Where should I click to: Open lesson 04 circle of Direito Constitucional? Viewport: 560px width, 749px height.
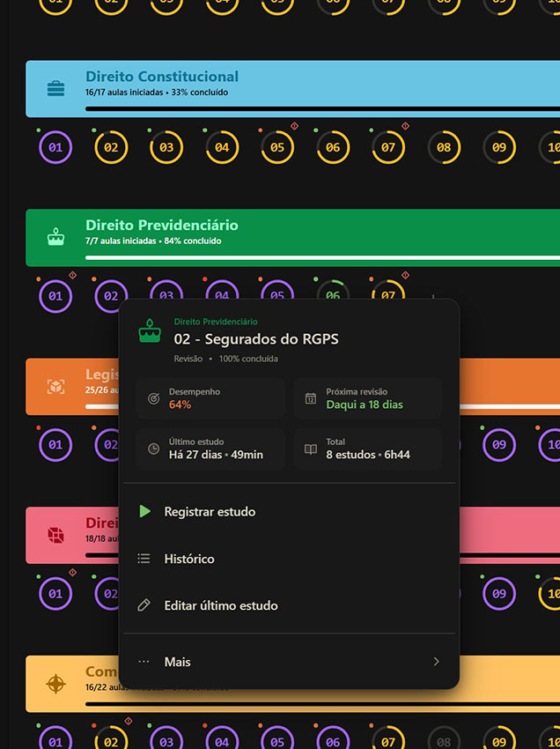(x=222, y=147)
